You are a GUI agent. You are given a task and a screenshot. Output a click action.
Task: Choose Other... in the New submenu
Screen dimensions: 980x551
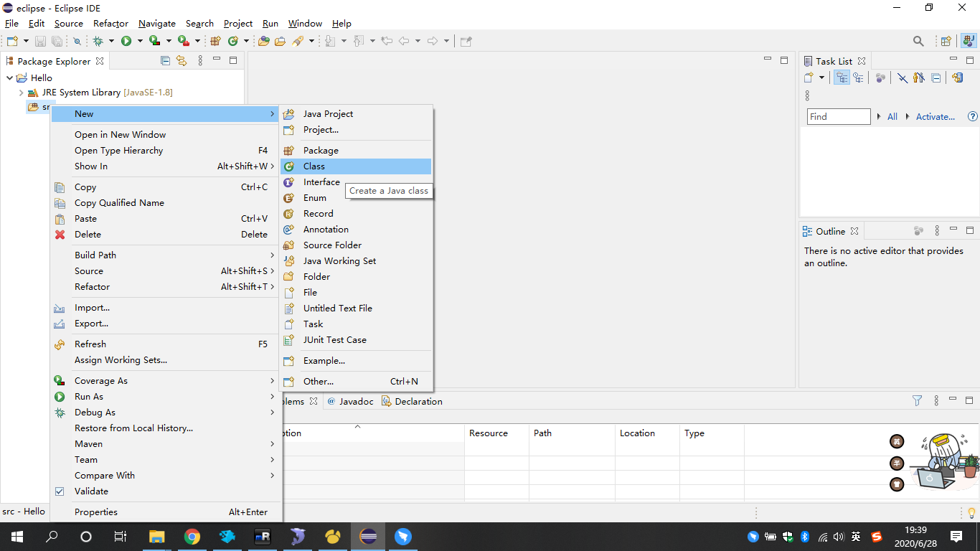coord(356,382)
